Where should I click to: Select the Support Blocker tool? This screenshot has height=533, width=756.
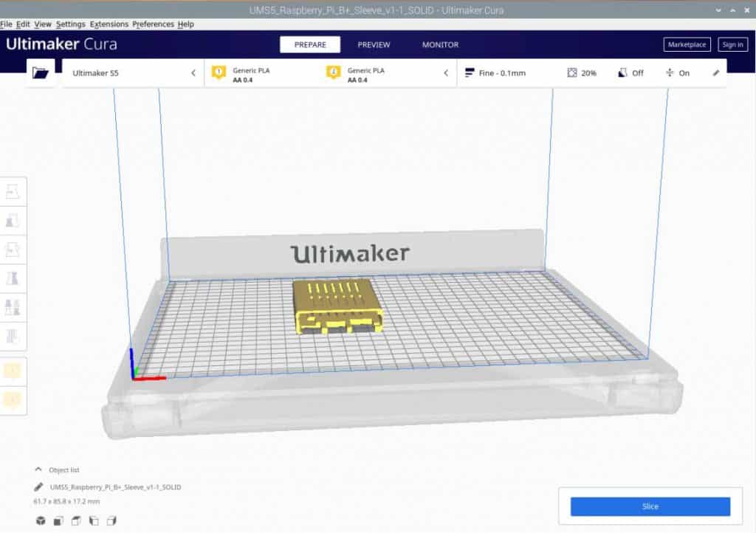[13, 336]
